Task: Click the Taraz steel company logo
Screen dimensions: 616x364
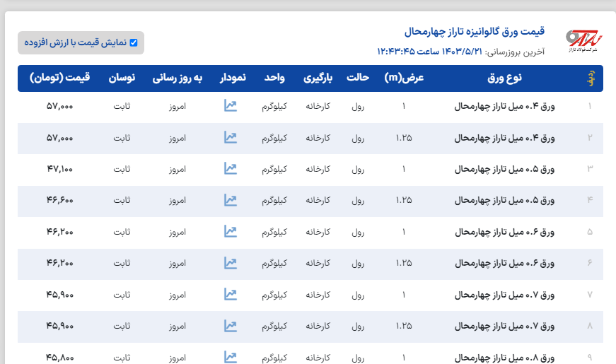Action: pos(582,42)
